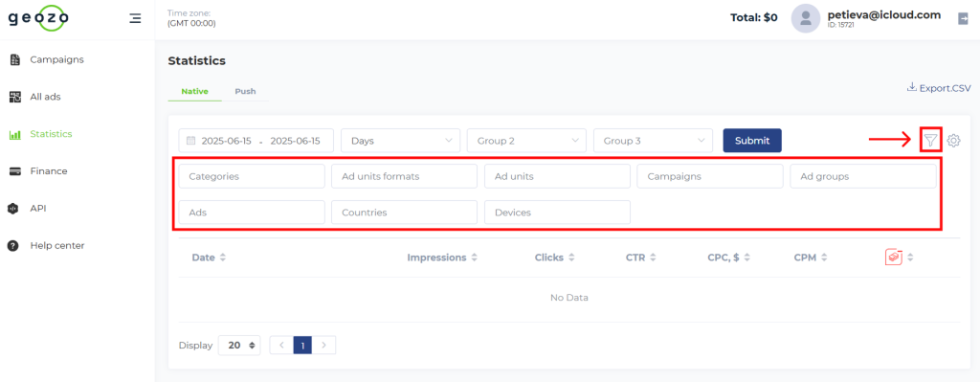Click the calendar icon in date range
The width and height of the screenshot is (980, 382).
click(x=191, y=141)
